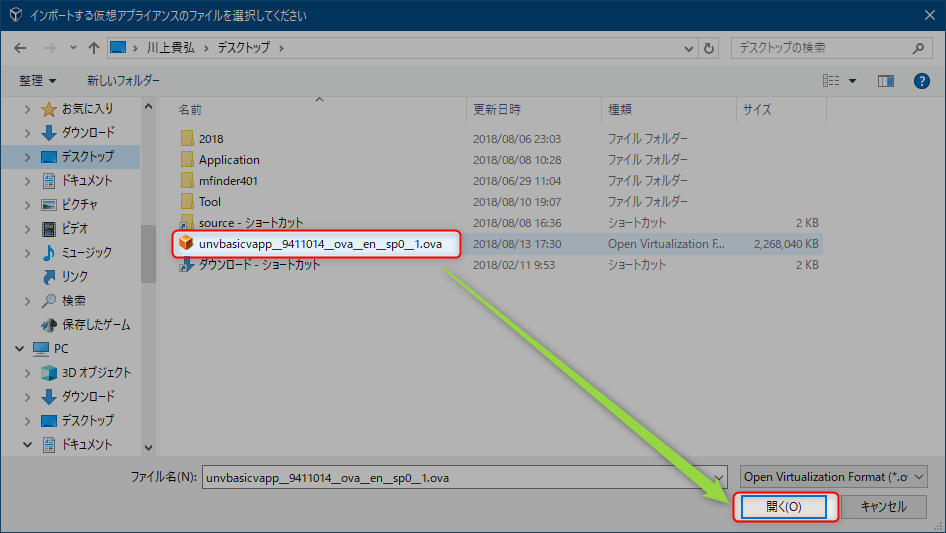Image resolution: width=946 pixels, height=533 pixels.
Task: Open the view options dropdown arrow
Action: 852,81
